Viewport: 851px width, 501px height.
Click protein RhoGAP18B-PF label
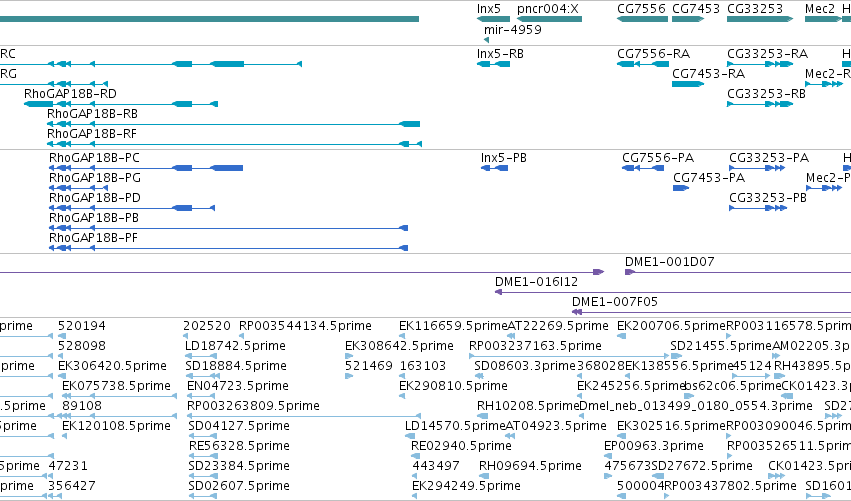pyautogui.click(x=93, y=238)
